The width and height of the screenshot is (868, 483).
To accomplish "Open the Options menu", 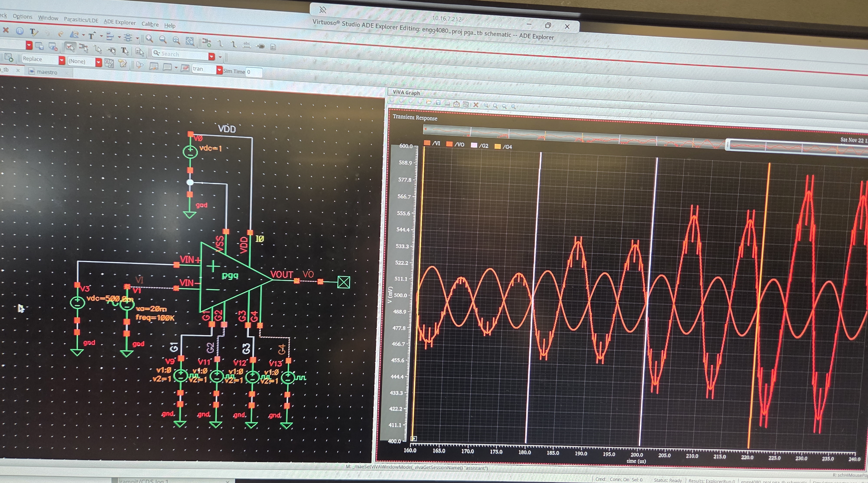I will [23, 16].
